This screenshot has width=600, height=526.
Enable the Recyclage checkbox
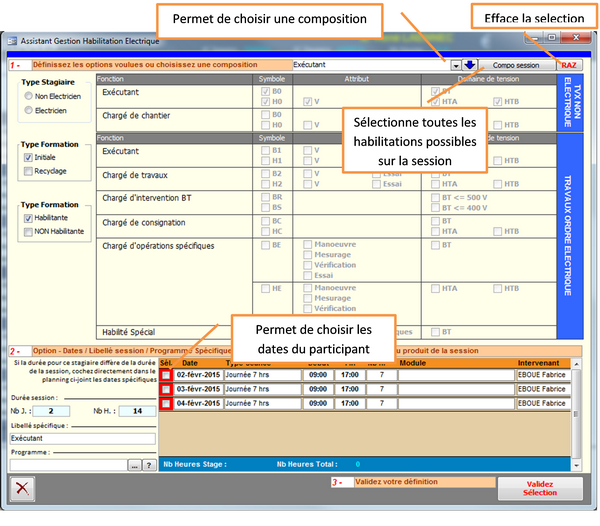click(27, 171)
